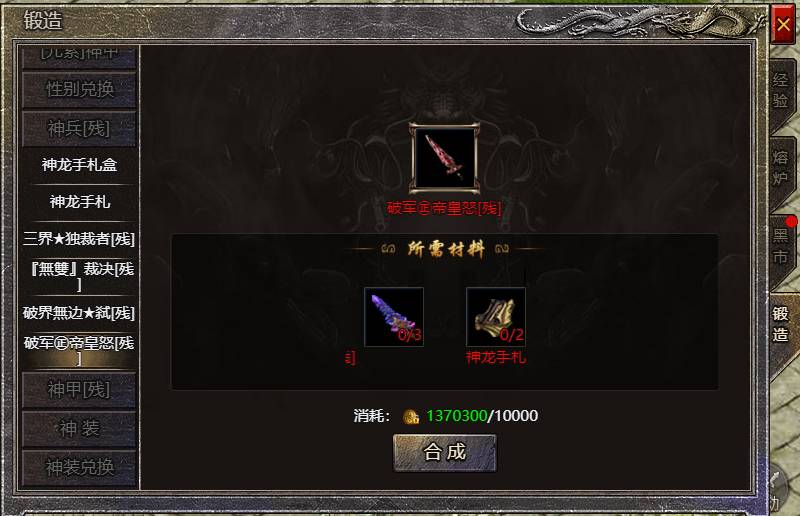Open the 性别兑换 category
The height and width of the screenshot is (516, 800).
(x=79, y=89)
